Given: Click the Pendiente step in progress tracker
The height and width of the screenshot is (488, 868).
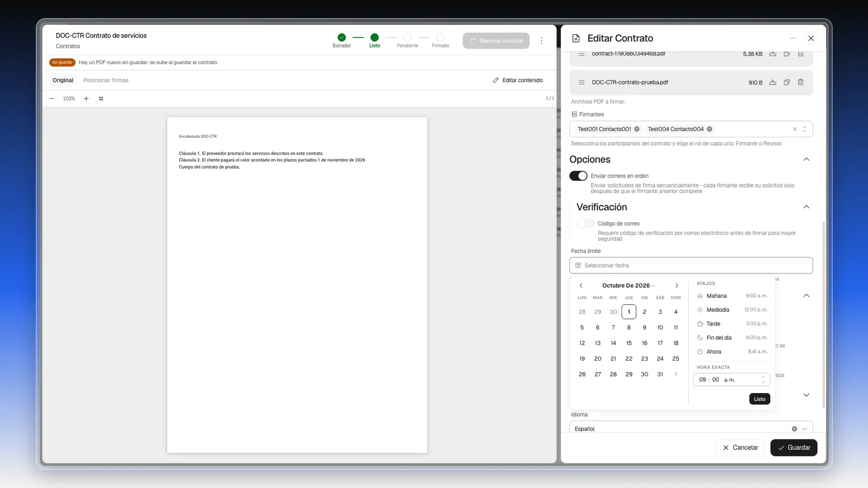Looking at the screenshot, I should click(x=407, y=40).
